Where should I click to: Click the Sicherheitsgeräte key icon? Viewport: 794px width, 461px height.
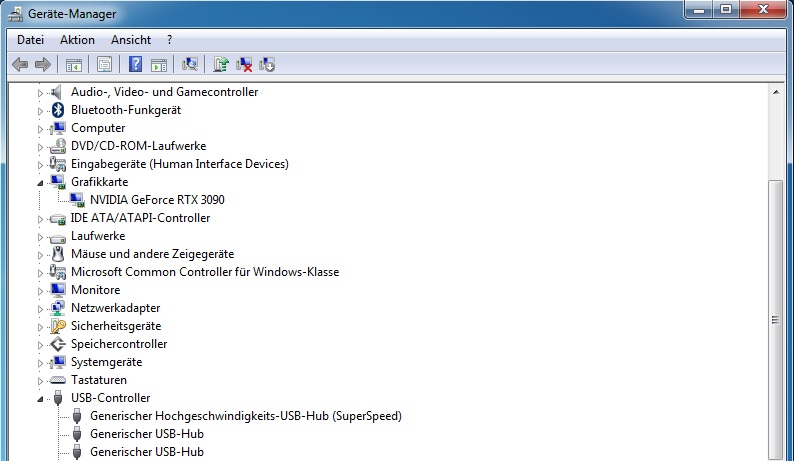point(58,326)
